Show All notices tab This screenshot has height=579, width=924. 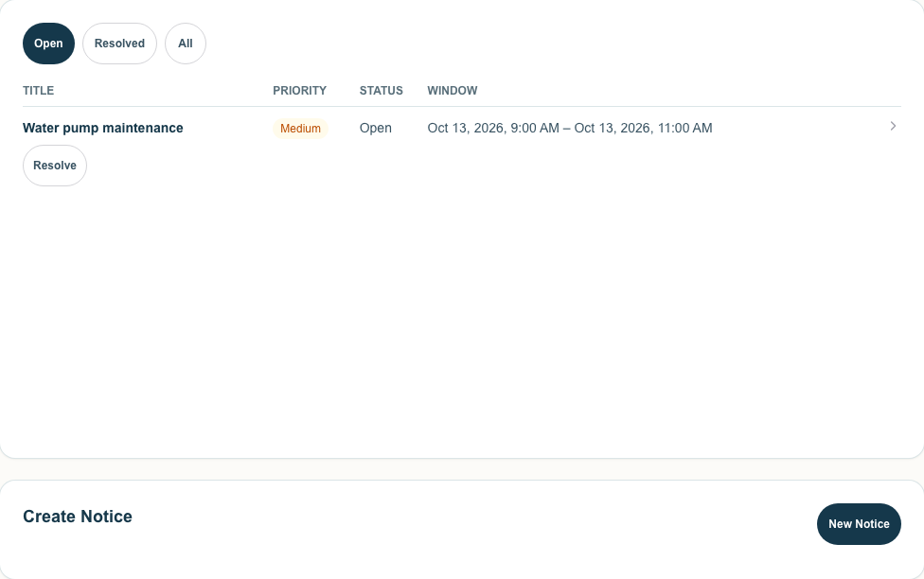tap(185, 44)
